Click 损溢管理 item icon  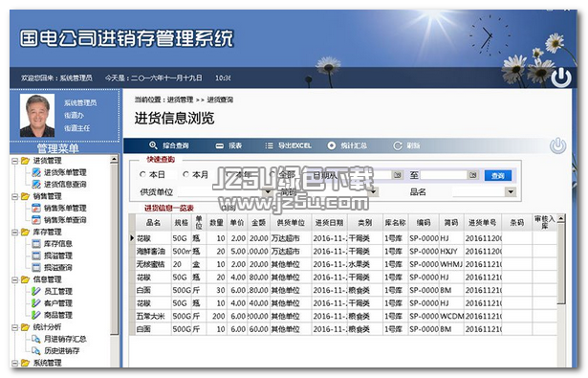(36, 256)
